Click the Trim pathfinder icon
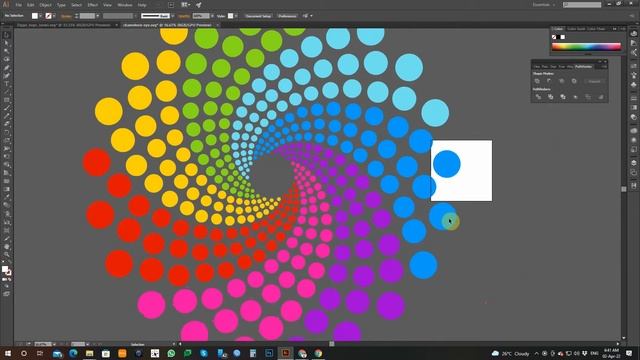 (x=551, y=97)
